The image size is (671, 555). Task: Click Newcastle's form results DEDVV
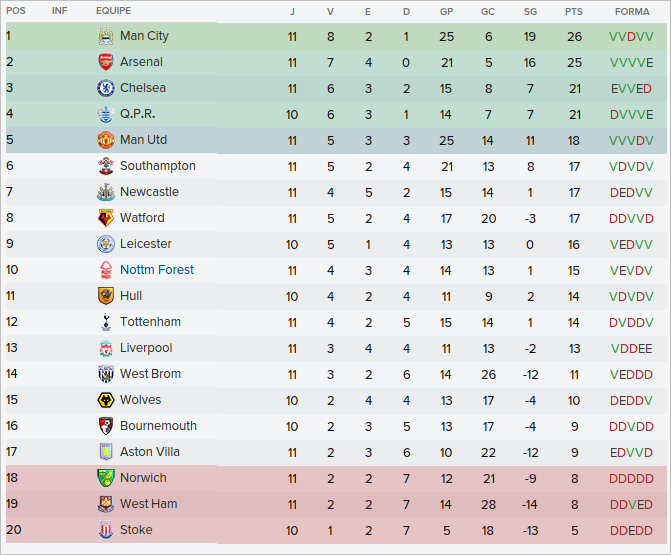tap(631, 192)
